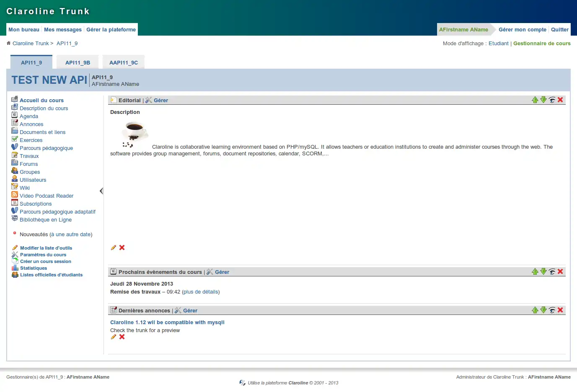The height and width of the screenshot is (392, 577).
Task: Select the Forums tool in the sidebar
Action: [x=28, y=164]
